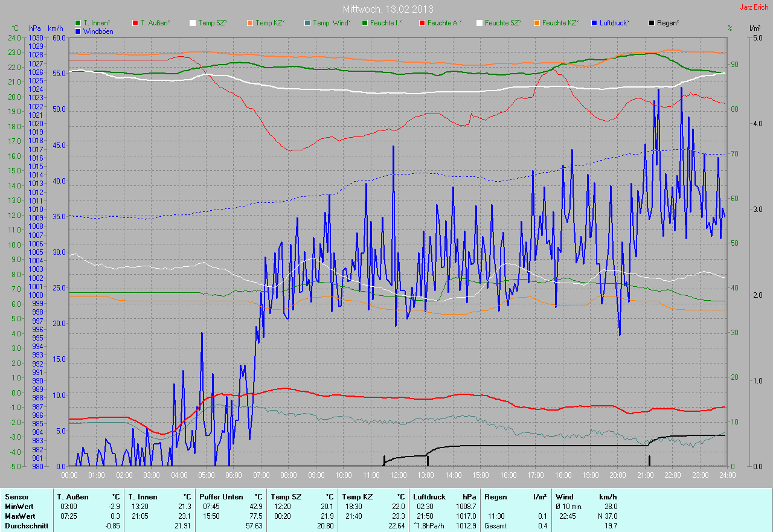This screenshot has height=532, width=773.
Task: Click the wind average 19.7
Action: [611, 525]
